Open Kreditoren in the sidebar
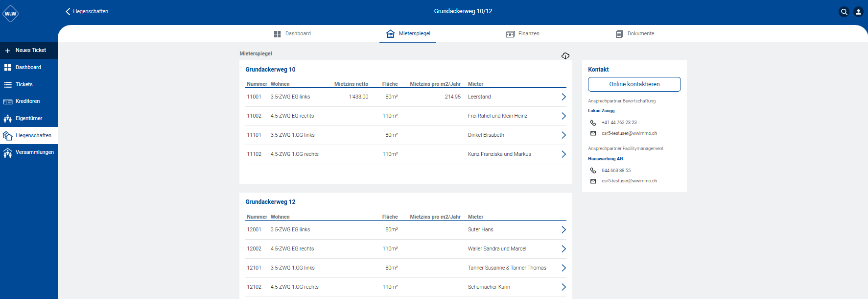868x299 pixels. point(29,101)
